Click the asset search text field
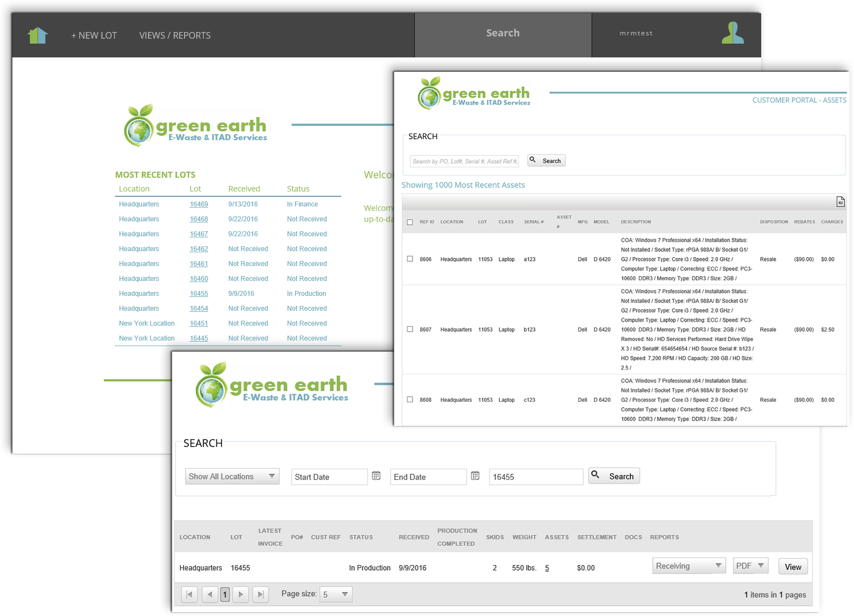 [x=465, y=161]
